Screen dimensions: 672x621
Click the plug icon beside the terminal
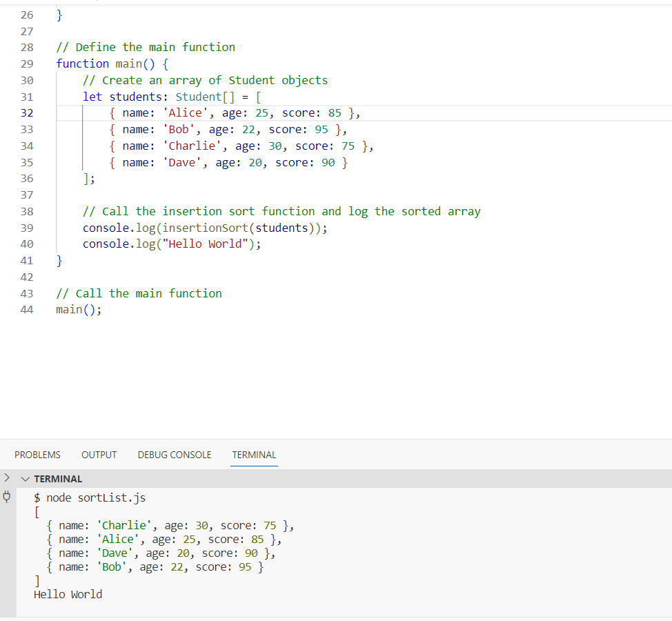(7, 497)
